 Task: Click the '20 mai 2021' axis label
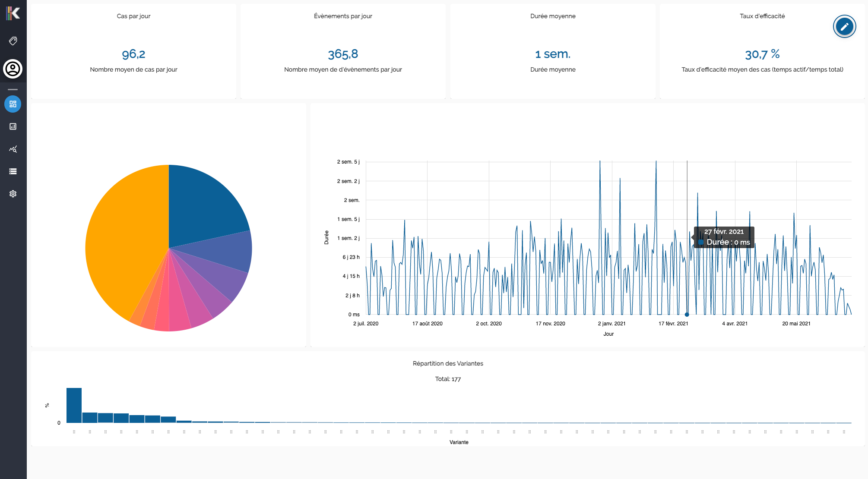796,324
